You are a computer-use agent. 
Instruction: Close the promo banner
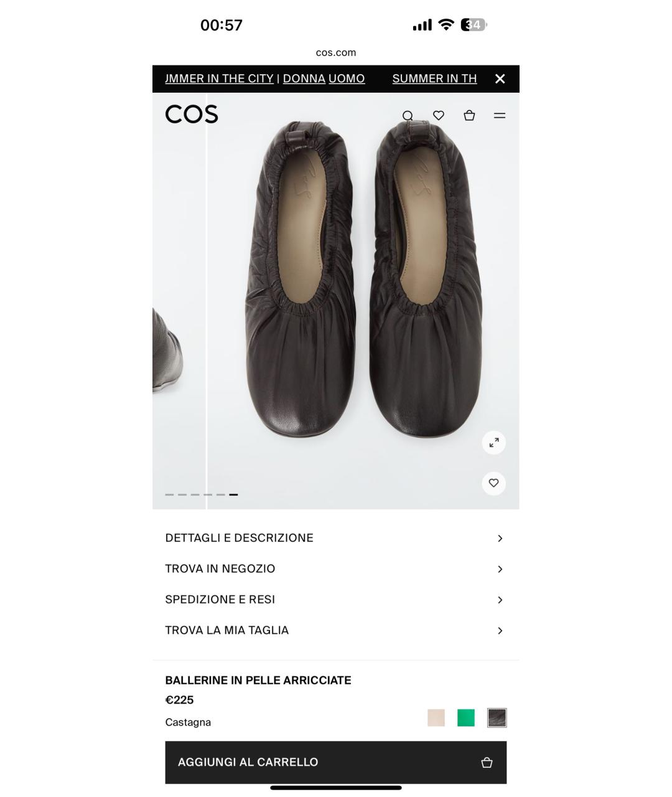500,79
